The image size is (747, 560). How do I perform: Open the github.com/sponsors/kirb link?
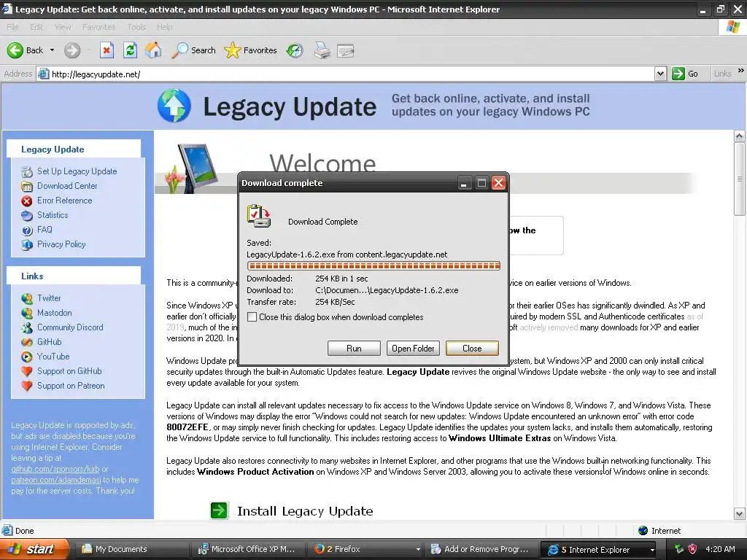coord(55,469)
